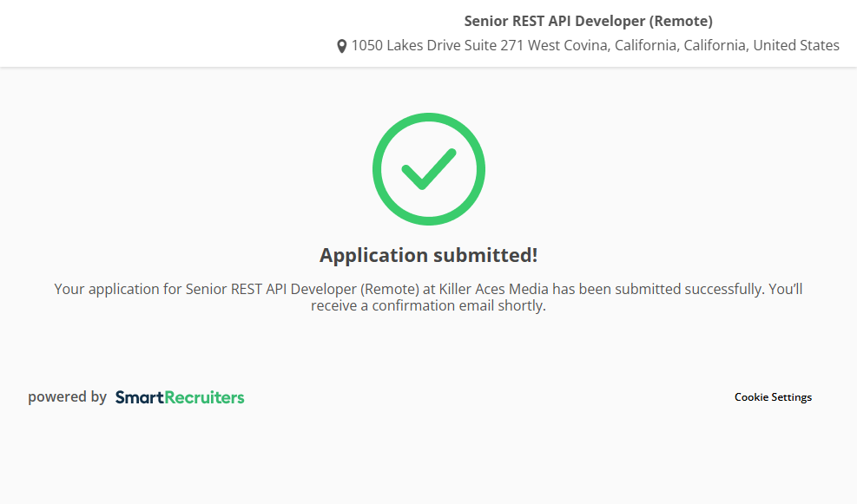The height and width of the screenshot is (504, 857).
Task: Click 'receive a confirmation email shortly' text
Action: click(428, 305)
